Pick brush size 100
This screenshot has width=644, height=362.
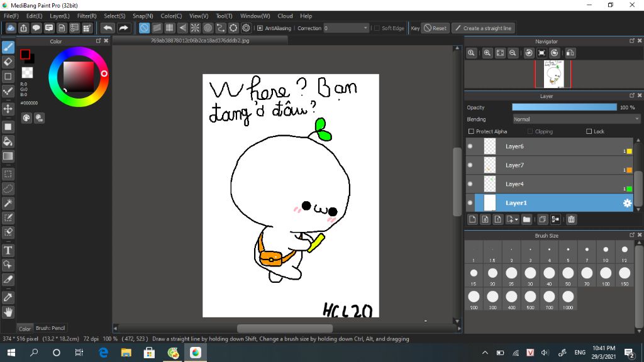click(606, 276)
